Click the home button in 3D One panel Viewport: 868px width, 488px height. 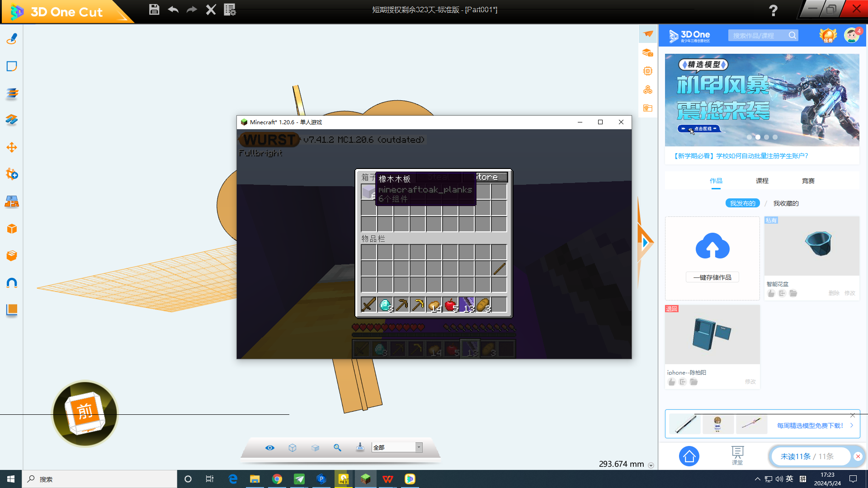pos(689,456)
